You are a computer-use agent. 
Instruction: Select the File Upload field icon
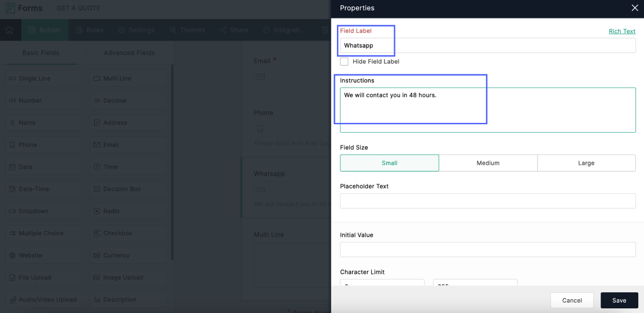tap(13, 278)
